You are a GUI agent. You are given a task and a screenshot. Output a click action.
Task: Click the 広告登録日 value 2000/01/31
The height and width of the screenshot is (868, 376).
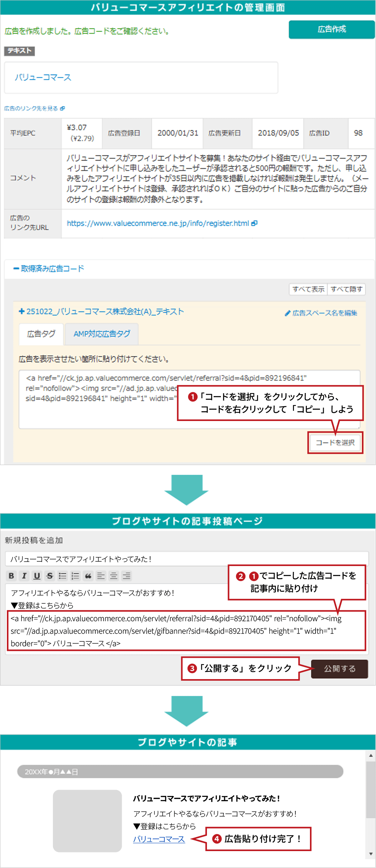point(178,133)
